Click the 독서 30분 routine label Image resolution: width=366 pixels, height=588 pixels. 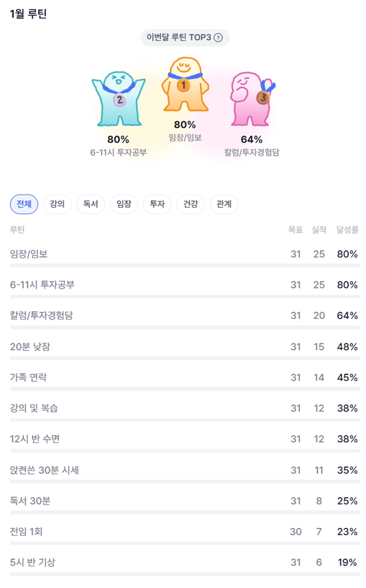point(30,501)
